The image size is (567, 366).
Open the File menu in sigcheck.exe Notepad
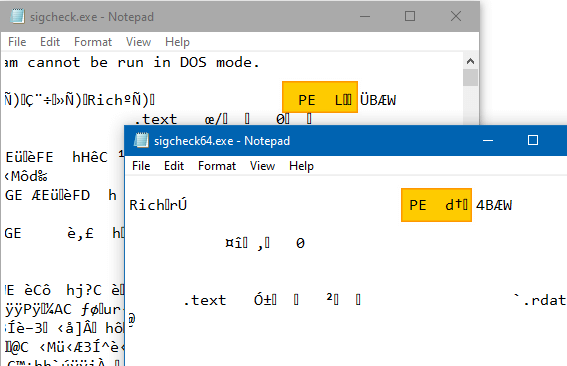pyautogui.click(x=17, y=42)
